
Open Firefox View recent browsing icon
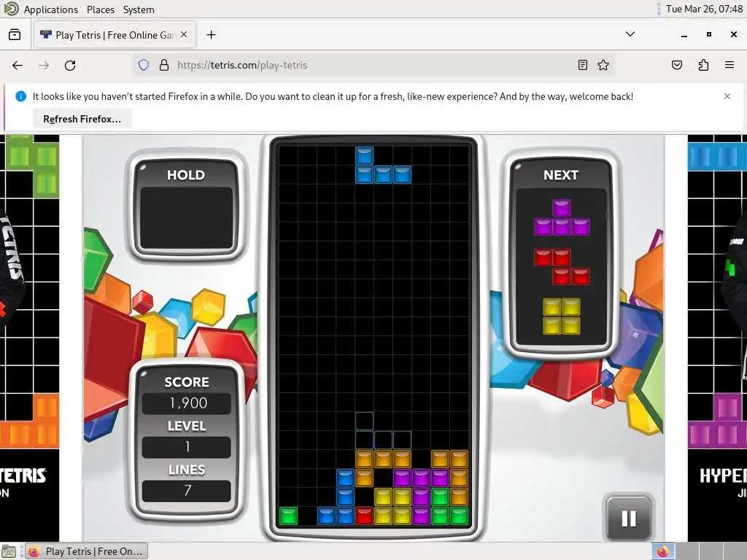[x=15, y=35]
